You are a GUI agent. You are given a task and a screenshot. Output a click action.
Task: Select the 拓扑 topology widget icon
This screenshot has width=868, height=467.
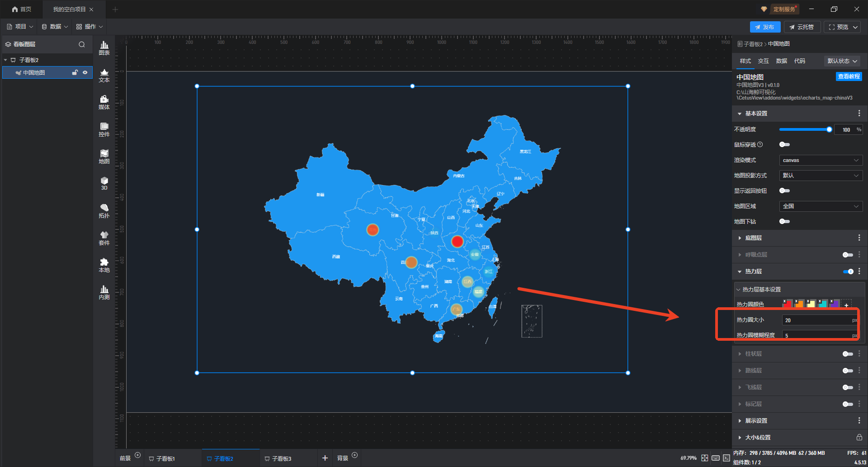pos(104,211)
